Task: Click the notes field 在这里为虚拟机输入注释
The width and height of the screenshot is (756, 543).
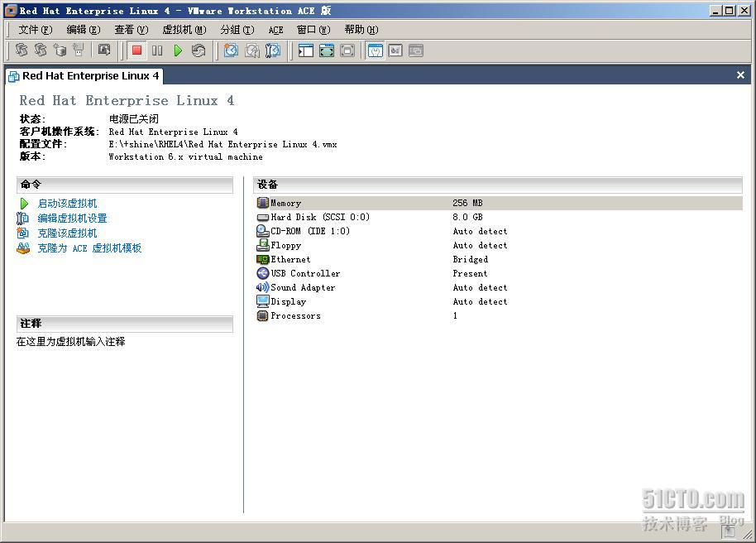Action: tap(70, 342)
